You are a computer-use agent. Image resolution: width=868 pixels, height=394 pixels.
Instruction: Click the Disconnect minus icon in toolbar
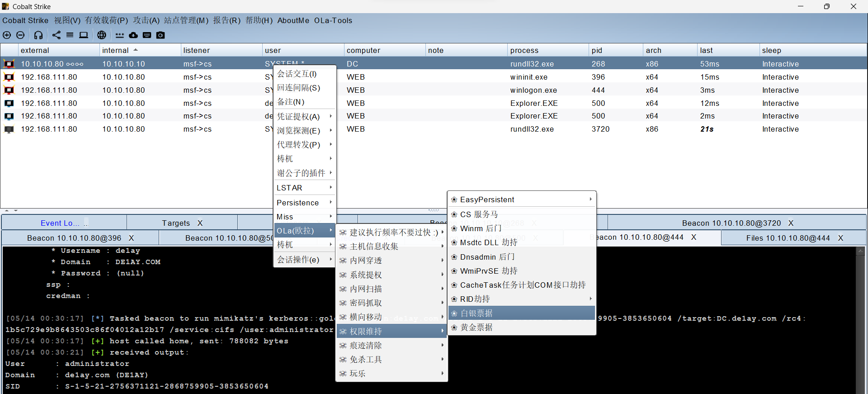coord(20,35)
